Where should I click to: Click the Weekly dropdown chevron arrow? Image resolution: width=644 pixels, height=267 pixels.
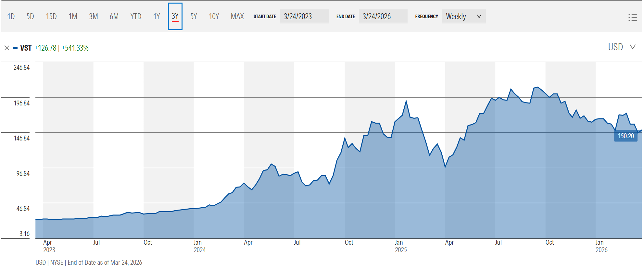pyautogui.click(x=479, y=17)
